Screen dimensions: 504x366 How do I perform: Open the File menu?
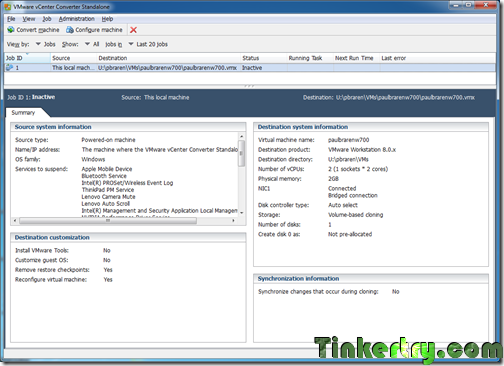[x=11, y=19]
